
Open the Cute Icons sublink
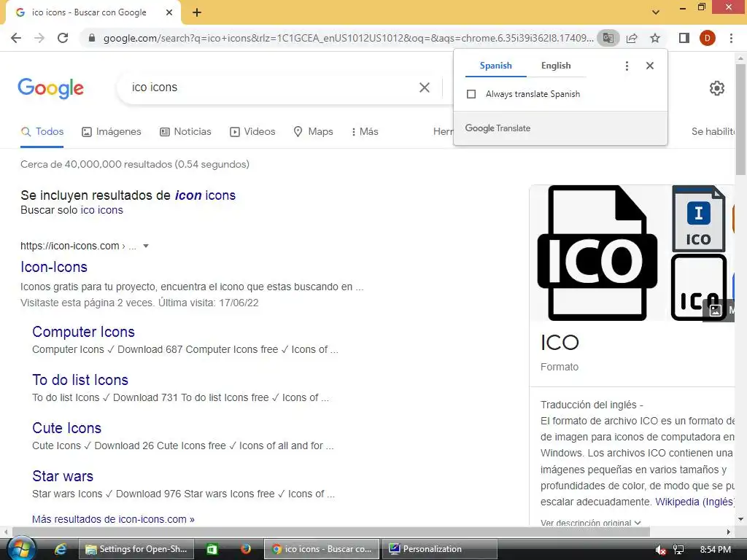[x=66, y=428]
